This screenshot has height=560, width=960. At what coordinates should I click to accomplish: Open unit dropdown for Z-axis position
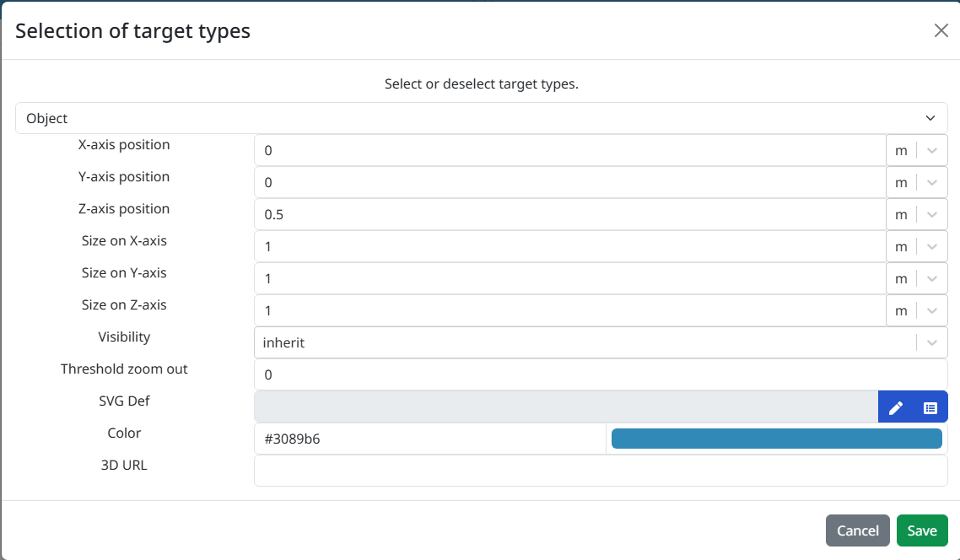931,214
